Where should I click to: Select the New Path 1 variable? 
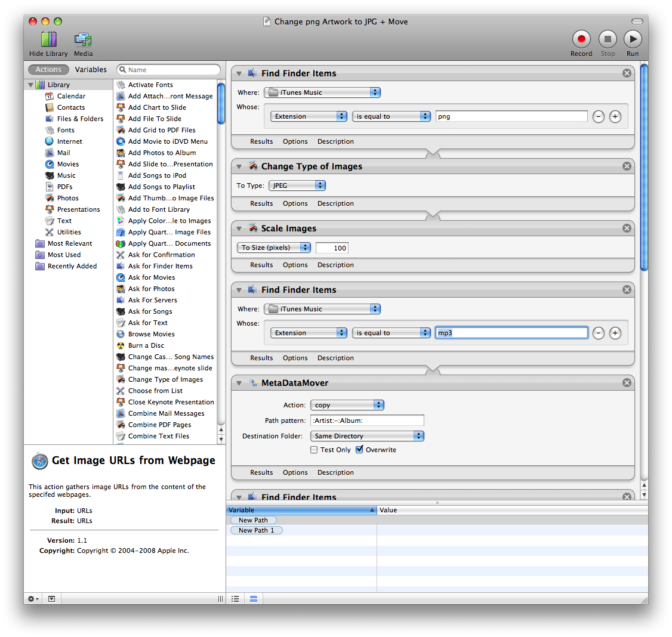pos(256,530)
